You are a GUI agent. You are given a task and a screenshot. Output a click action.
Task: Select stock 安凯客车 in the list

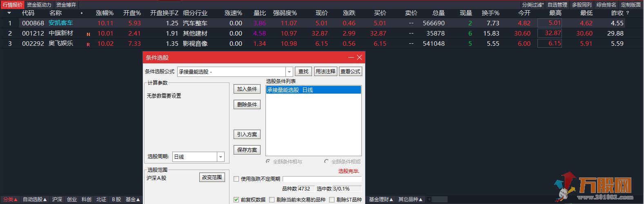coord(60,23)
